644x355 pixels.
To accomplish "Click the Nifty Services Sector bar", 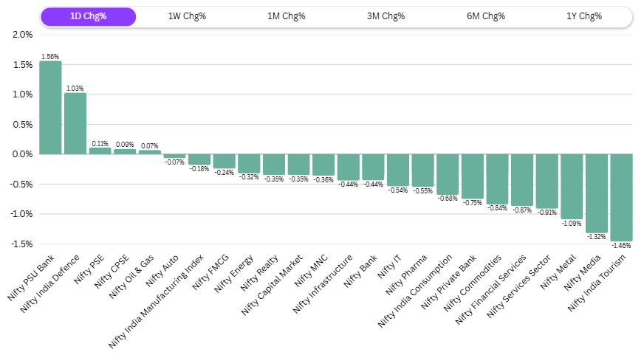I will [547, 181].
